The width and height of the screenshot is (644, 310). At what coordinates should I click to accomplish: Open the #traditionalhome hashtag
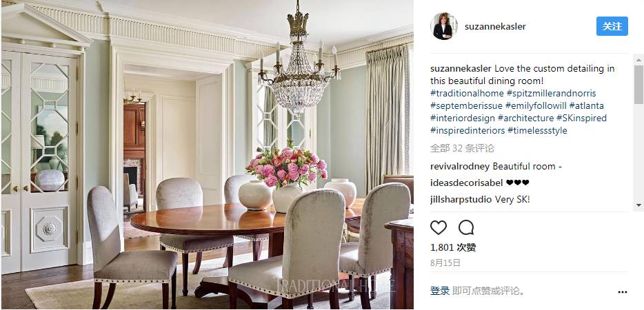[x=467, y=93]
